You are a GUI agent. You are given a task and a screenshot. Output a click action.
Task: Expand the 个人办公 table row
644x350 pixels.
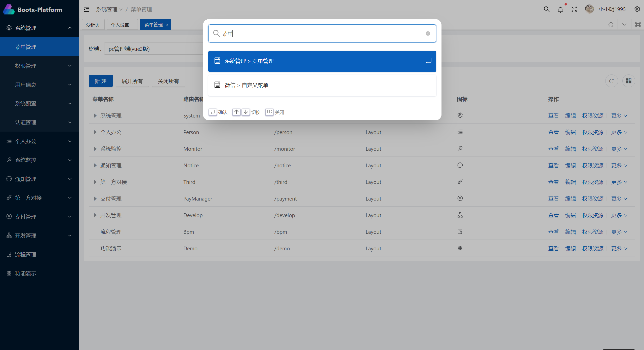point(95,132)
